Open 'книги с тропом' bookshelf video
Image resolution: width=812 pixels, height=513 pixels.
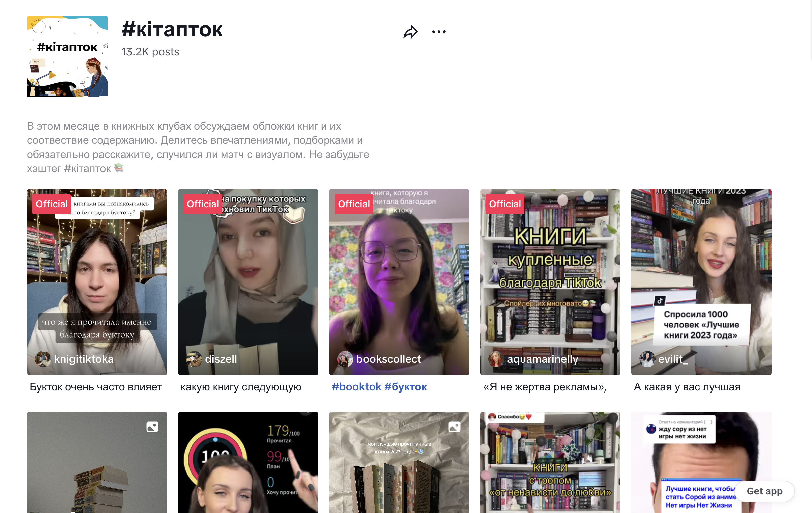550,462
